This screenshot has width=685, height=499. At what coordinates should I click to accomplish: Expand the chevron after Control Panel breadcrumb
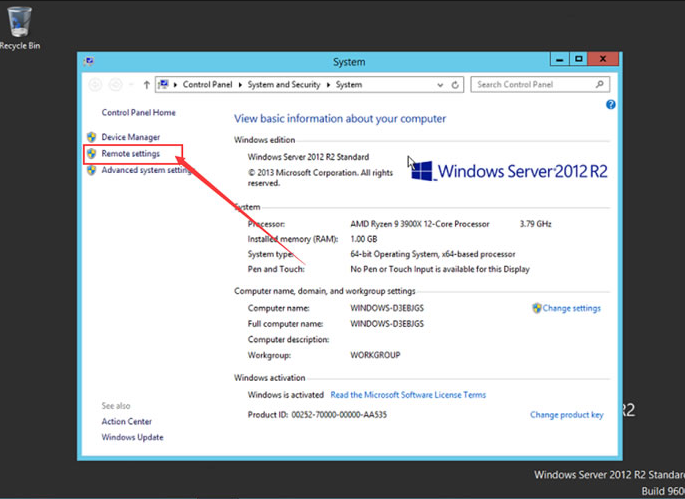click(x=241, y=85)
